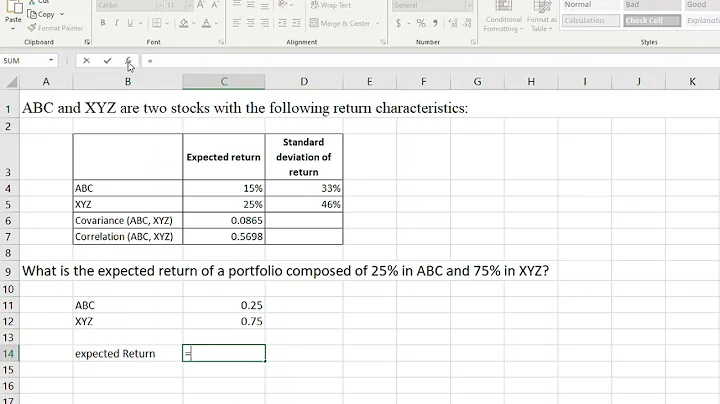Align text to bottom
The width and height of the screenshot is (720, 404).
pos(265,5)
